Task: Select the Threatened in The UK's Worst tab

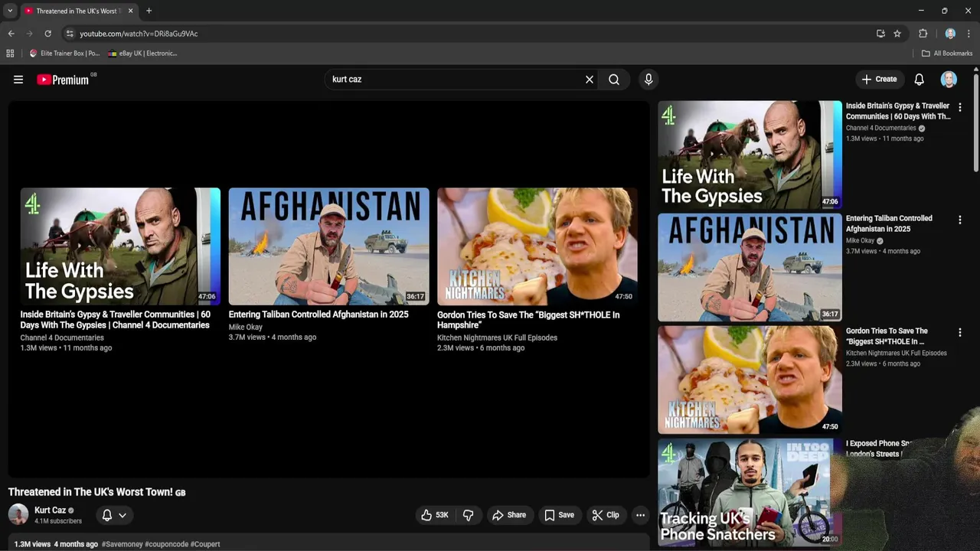Action: coord(78,11)
